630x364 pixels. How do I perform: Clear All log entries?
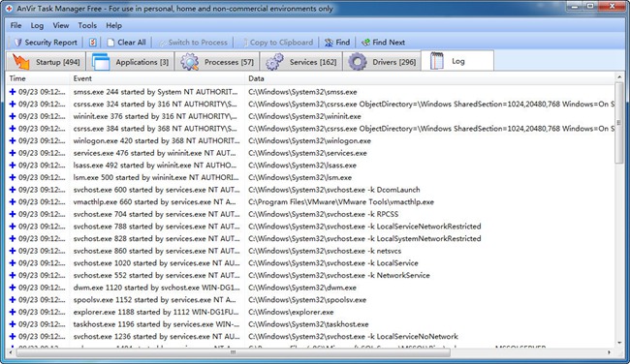(126, 43)
